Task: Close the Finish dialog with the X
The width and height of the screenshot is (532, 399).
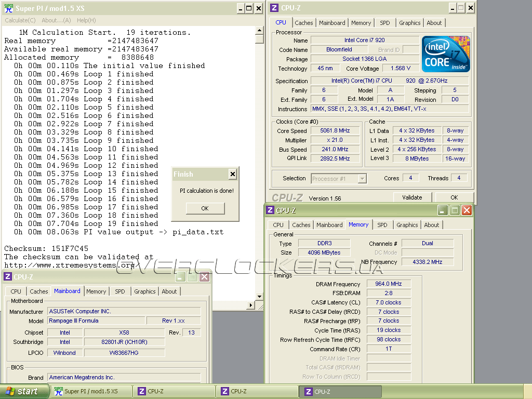Action: pyautogui.click(x=232, y=174)
